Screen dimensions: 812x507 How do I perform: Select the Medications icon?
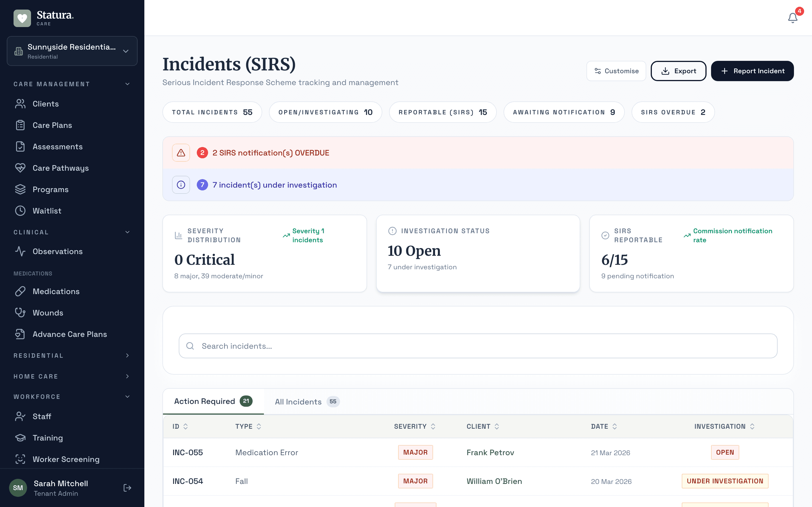pos(20,292)
